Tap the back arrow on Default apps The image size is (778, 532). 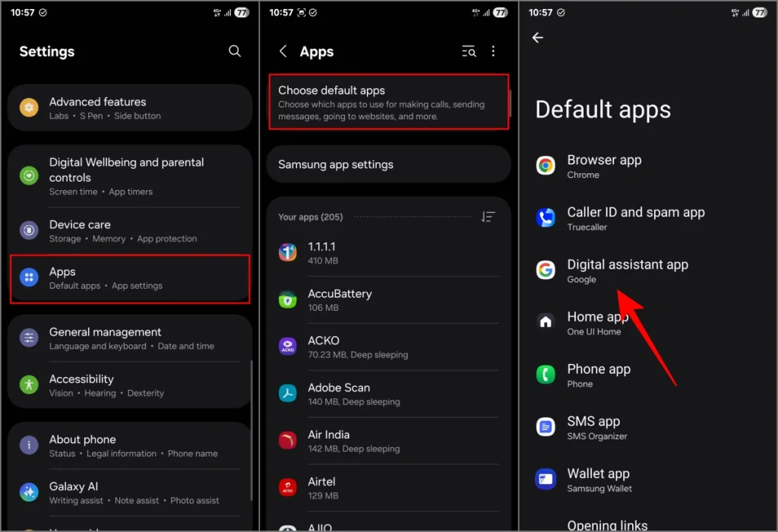(537, 38)
